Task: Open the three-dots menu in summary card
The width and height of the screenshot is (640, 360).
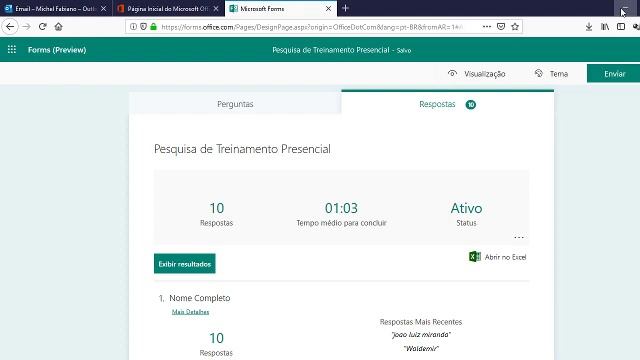Action: click(x=519, y=237)
